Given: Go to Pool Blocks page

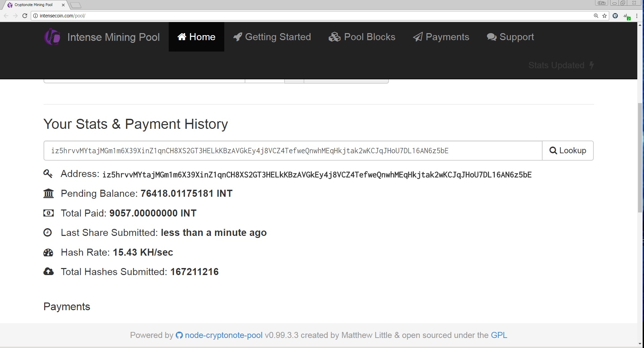Looking at the screenshot, I should 362,37.
